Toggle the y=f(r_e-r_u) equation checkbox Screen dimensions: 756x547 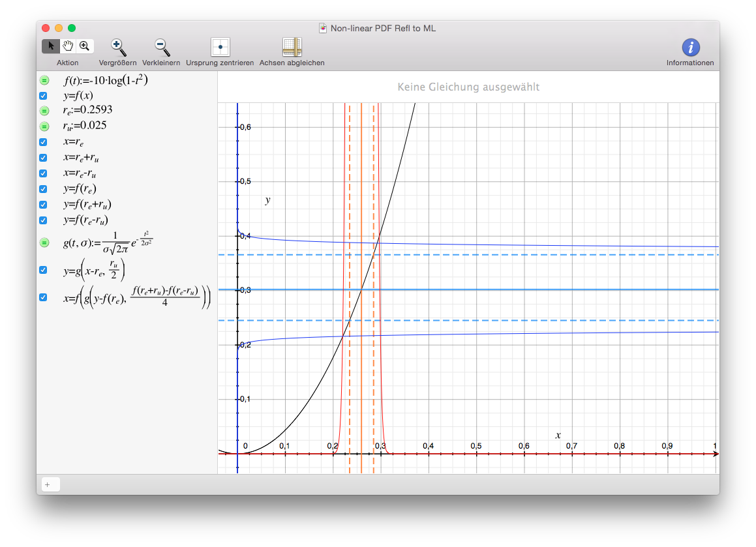tap(44, 220)
